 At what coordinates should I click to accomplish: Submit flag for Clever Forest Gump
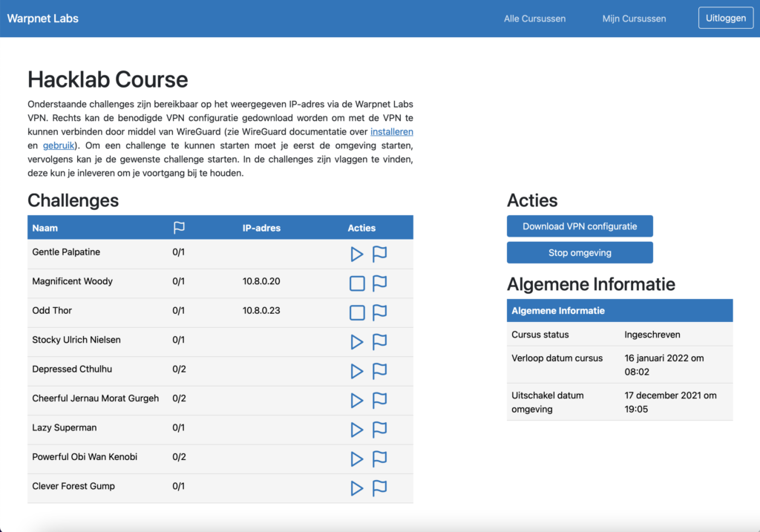379,488
